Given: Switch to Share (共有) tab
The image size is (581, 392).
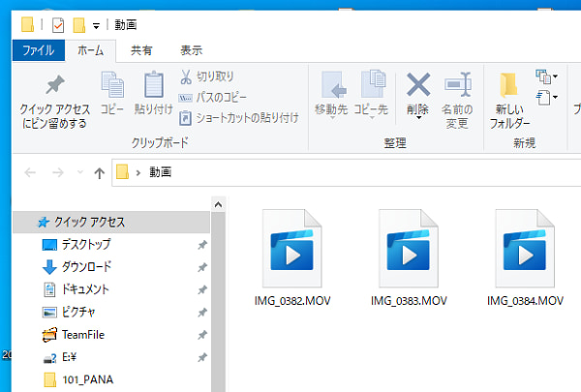Looking at the screenshot, I should click(x=141, y=50).
